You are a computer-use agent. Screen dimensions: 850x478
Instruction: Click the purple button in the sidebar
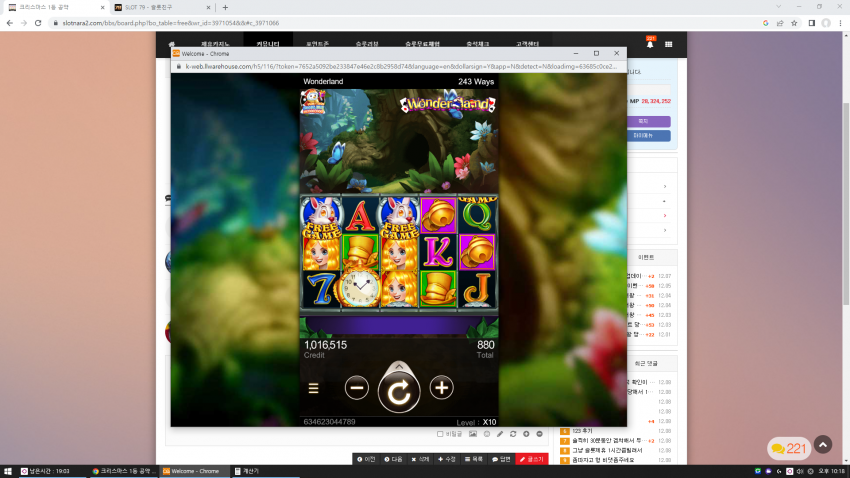[648, 121]
